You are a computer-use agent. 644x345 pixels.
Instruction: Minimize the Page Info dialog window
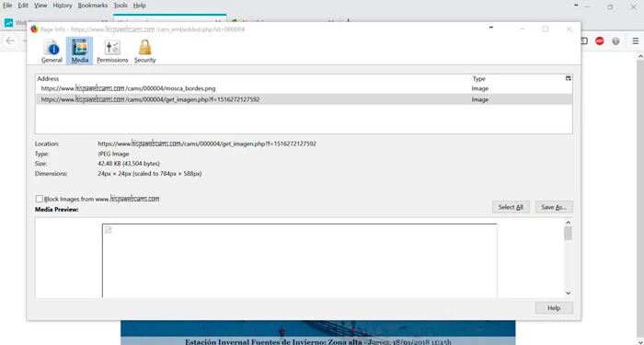[522, 29]
